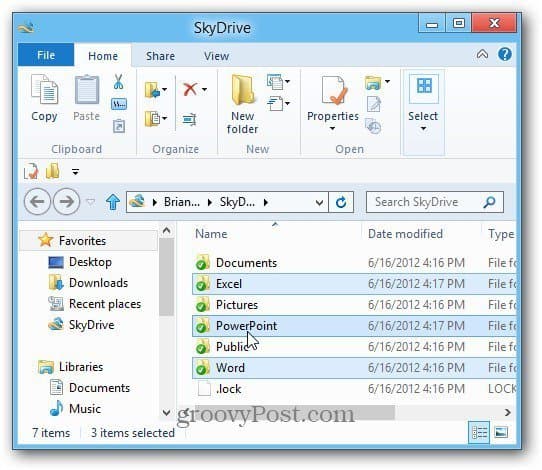Image resolution: width=542 pixels, height=470 pixels.
Task: Click the Edit document icon
Action: click(373, 104)
